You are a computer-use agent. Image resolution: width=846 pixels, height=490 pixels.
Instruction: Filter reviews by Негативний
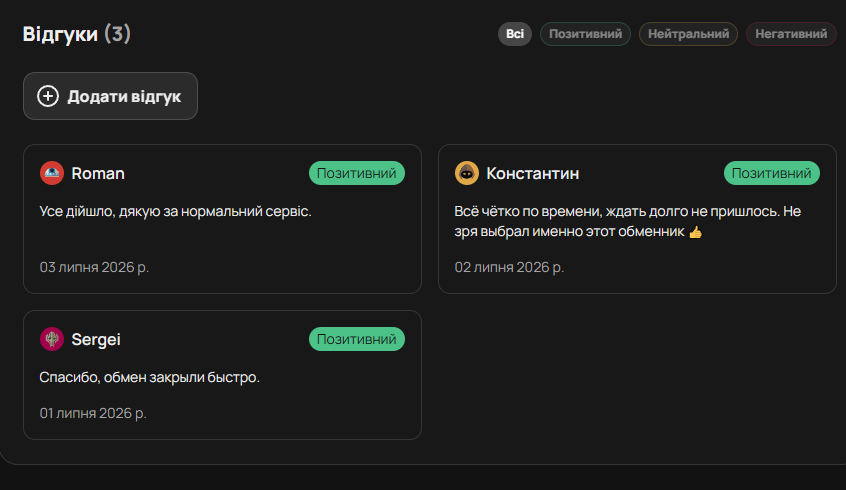pyautogui.click(x=791, y=34)
